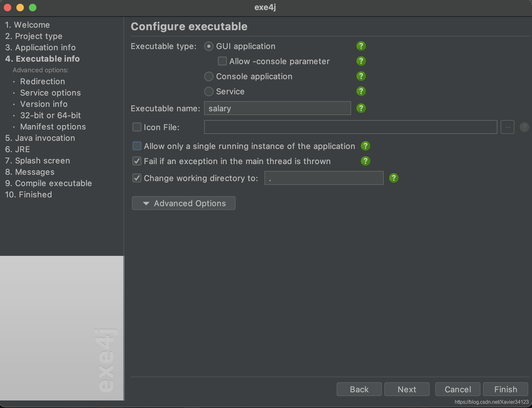This screenshot has height=408, width=532.
Task: Go to step 1. Welcome
Action: [x=28, y=25]
